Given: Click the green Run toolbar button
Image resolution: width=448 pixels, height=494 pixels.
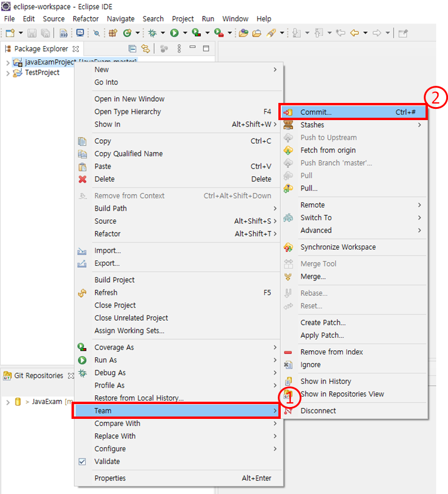Looking at the screenshot, I should coord(174,33).
